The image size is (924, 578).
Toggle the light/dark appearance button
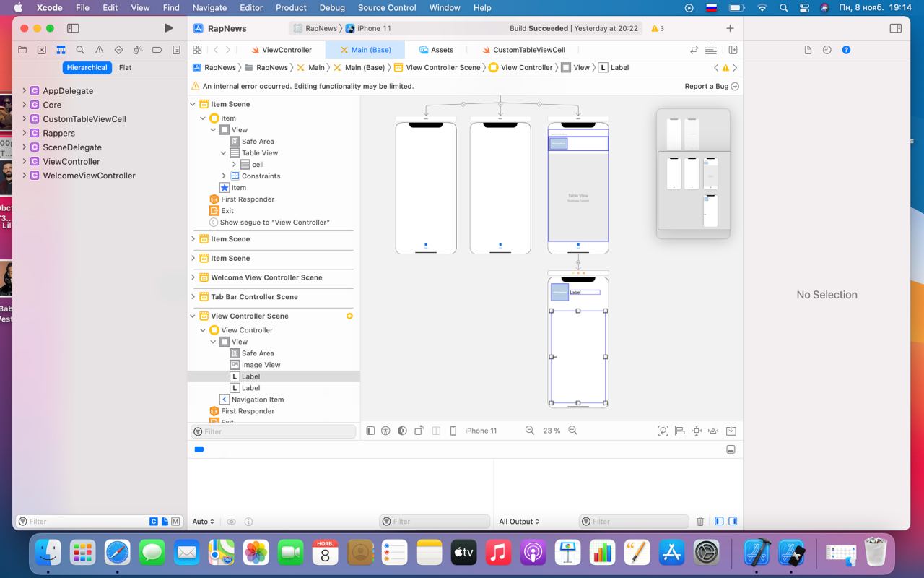coord(402,431)
